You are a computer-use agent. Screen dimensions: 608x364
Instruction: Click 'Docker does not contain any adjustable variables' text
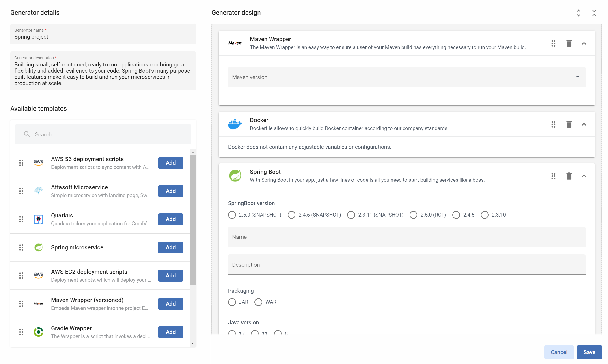click(309, 147)
